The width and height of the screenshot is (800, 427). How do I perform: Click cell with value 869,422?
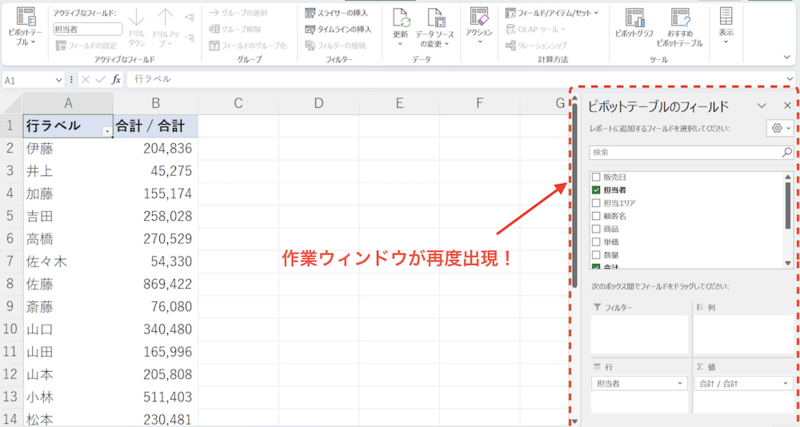click(x=156, y=284)
